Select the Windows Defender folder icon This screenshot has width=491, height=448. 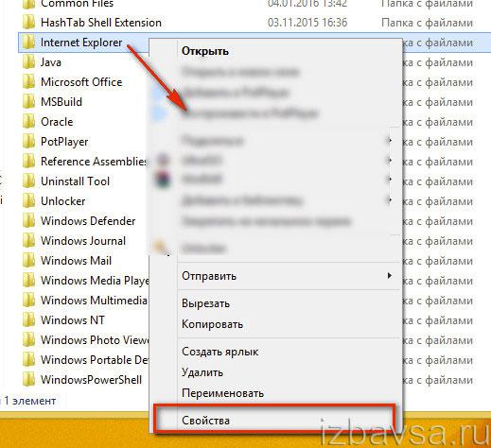click(28, 221)
